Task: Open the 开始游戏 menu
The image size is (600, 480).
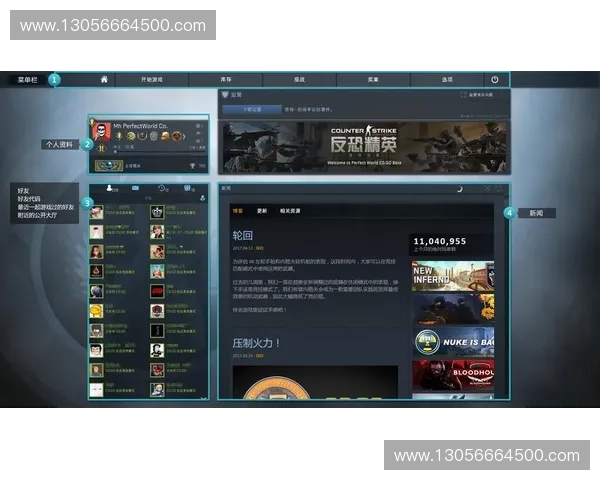Action: coord(152,80)
